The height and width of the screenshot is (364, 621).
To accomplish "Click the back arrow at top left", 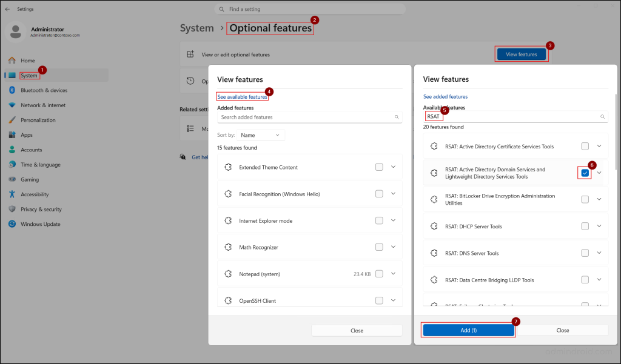I will 7,9.
